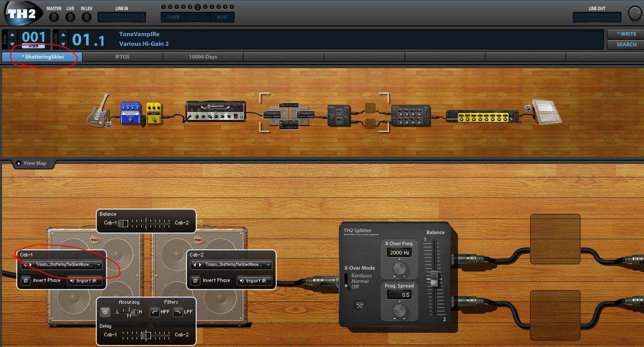
Task: Enable the LPF filter
Action: coord(178,312)
